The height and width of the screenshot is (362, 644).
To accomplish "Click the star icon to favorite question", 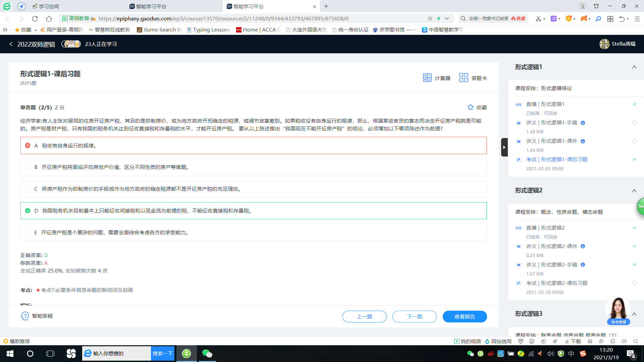I will coord(471,107).
